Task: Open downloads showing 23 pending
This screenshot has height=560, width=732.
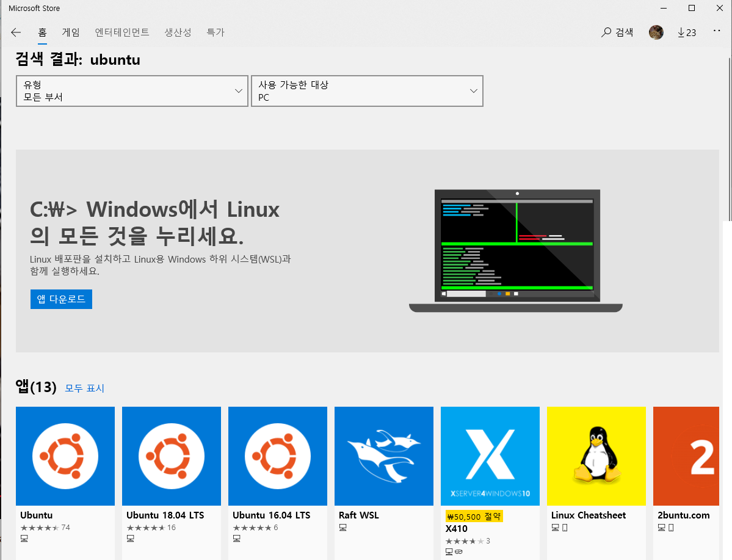Action: tap(687, 32)
